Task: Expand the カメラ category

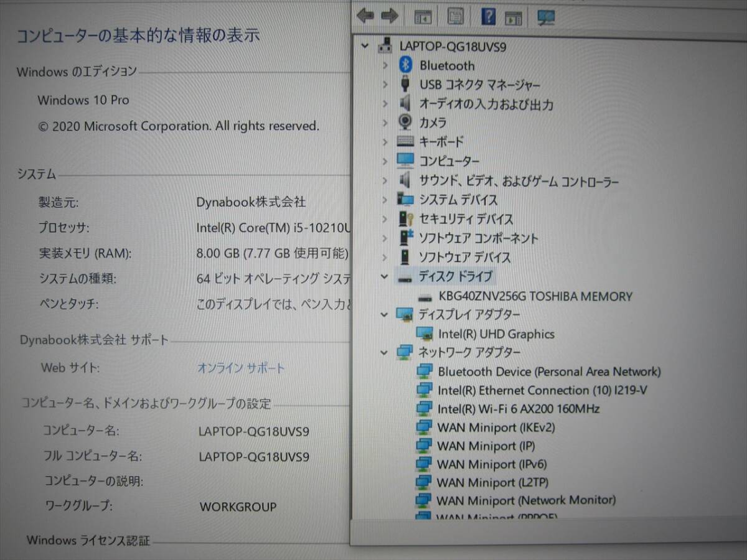Action: (x=385, y=123)
